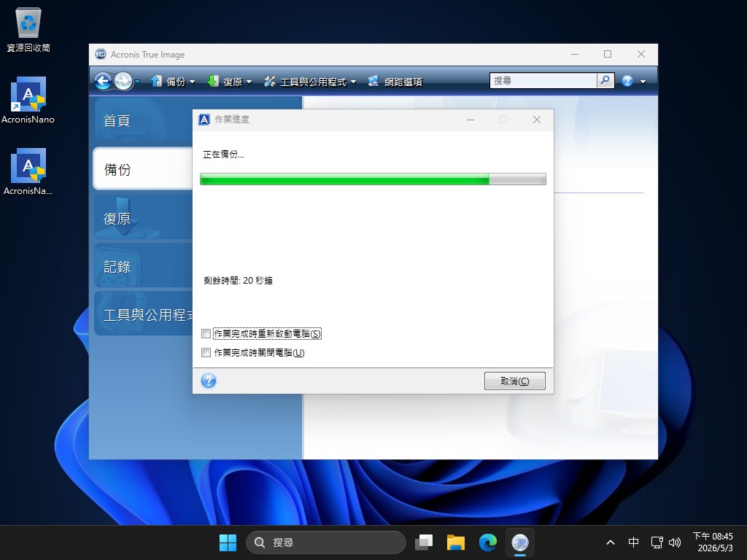
Task: Click the 取消(C) button
Action: (x=514, y=381)
